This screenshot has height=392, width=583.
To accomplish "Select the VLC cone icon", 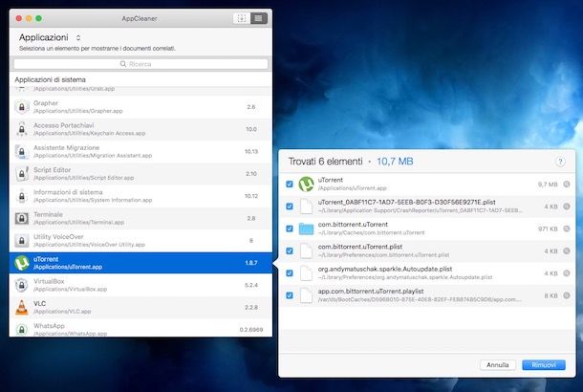I will tap(22, 308).
